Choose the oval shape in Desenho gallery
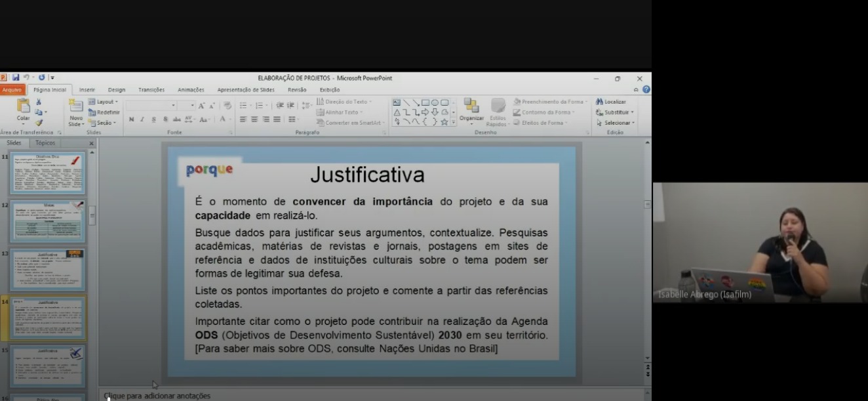Image resolution: width=868 pixels, height=401 pixels. pyautogui.click(x=435, y=102)
